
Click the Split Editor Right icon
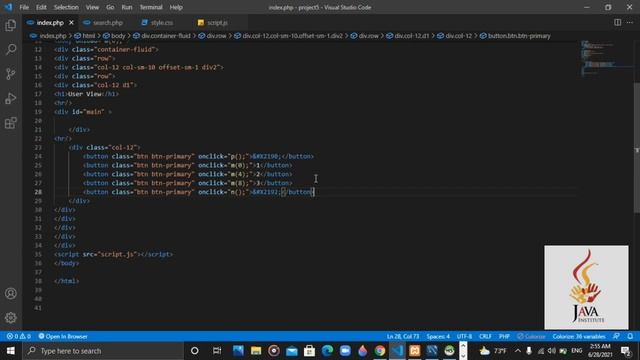pyautogui.click(x=618, y=22)
